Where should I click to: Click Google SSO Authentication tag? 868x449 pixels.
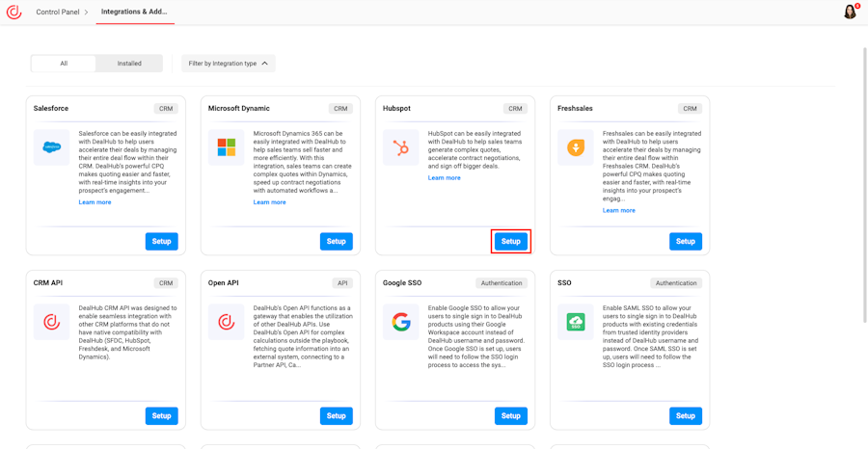click(502, 283)
